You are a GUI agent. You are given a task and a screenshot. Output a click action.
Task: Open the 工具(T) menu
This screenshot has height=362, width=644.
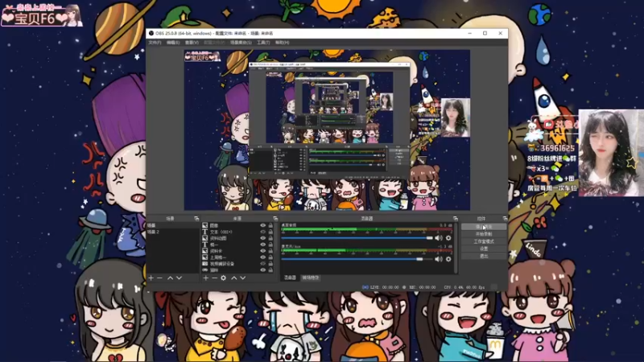point(263,43)
